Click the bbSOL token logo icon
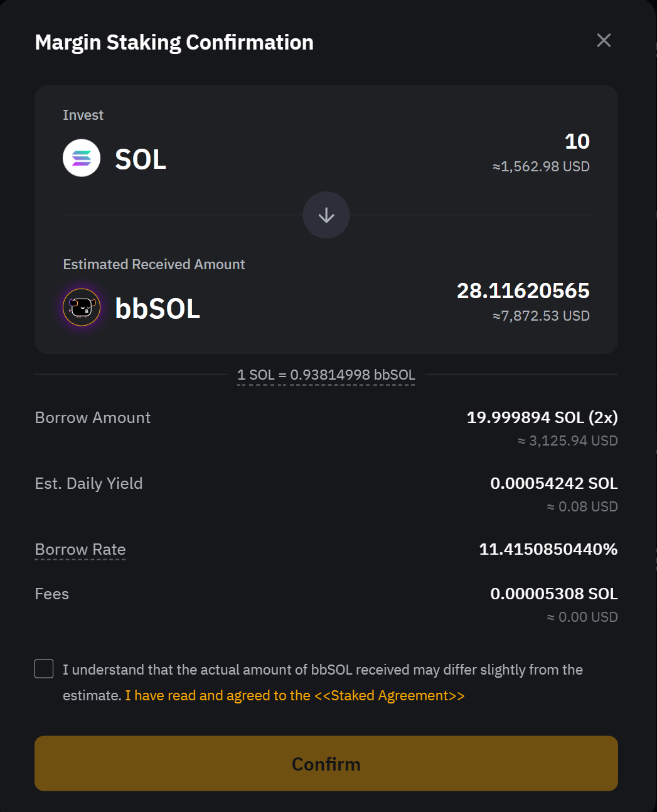Image resolution: width=657 pixels, height=812 pixels. tap(82, 307)
